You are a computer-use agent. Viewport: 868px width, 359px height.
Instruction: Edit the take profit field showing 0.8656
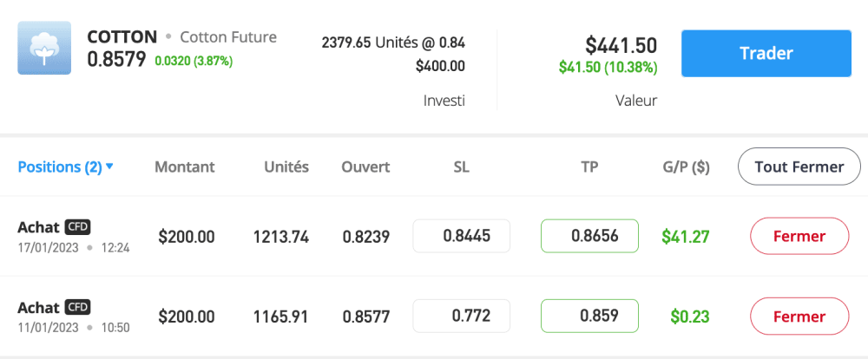(x=589, y=236)
